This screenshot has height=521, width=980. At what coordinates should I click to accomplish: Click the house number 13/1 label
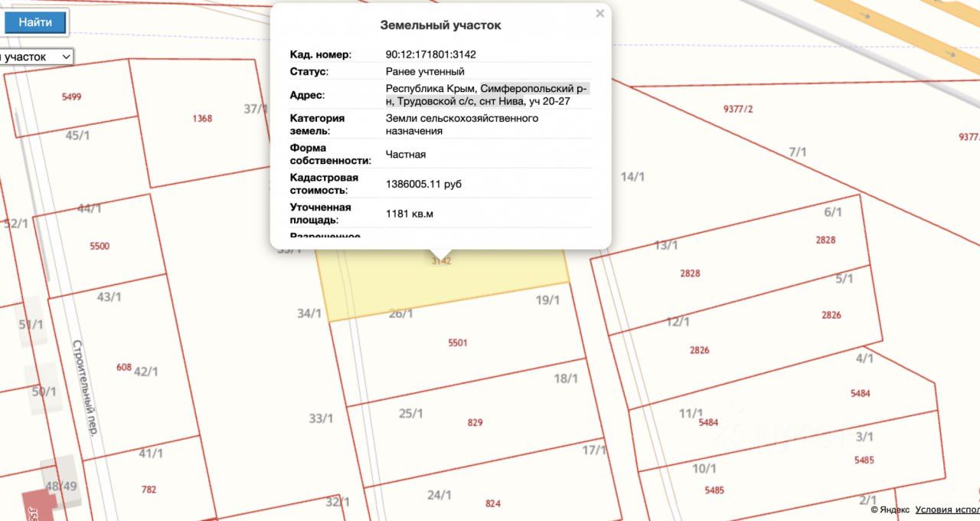click(x=666, y=245)
